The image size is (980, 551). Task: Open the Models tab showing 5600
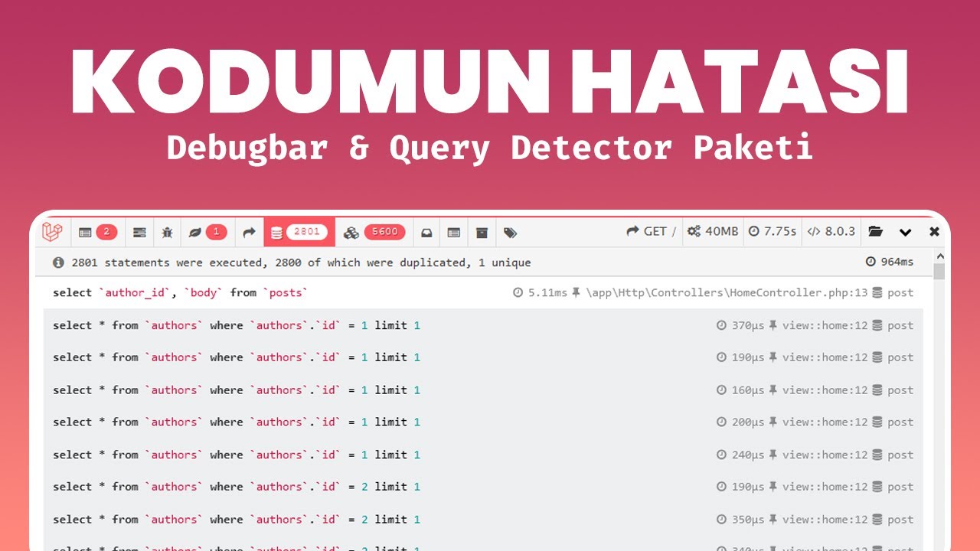click(x=374, y=232)
